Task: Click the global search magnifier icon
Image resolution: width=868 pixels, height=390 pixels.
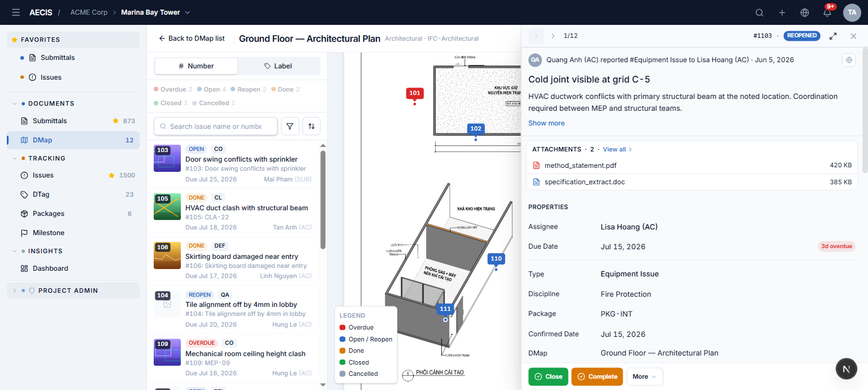Action: (759, 12)
